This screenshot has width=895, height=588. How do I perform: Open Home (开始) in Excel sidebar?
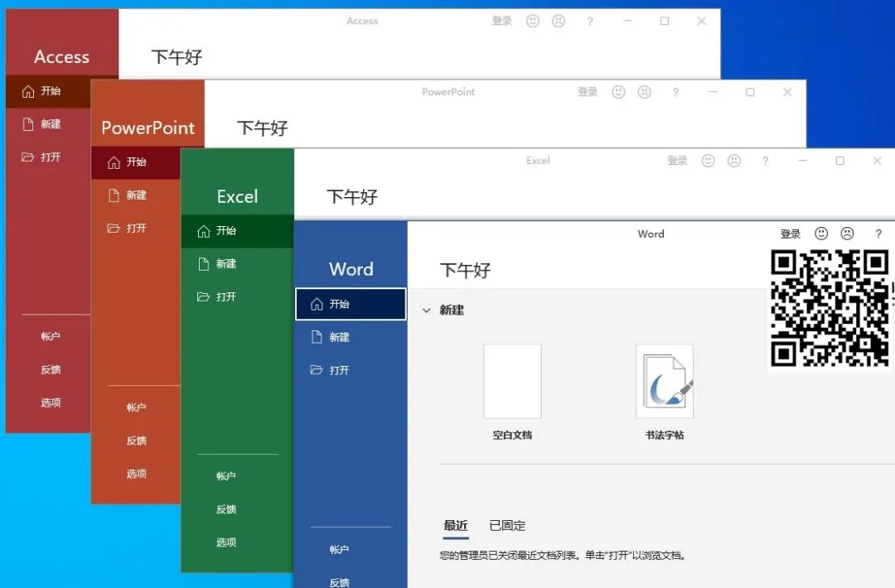point(238,231)
